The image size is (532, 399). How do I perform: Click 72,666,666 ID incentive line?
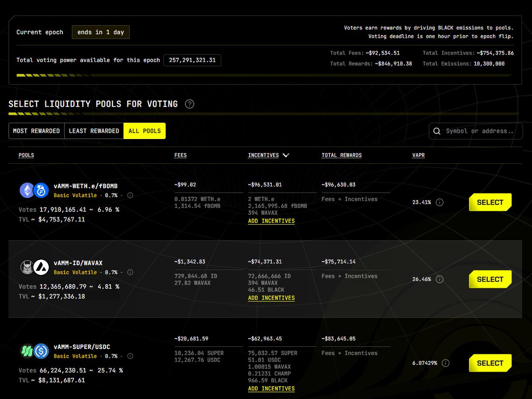coord(269,276)
